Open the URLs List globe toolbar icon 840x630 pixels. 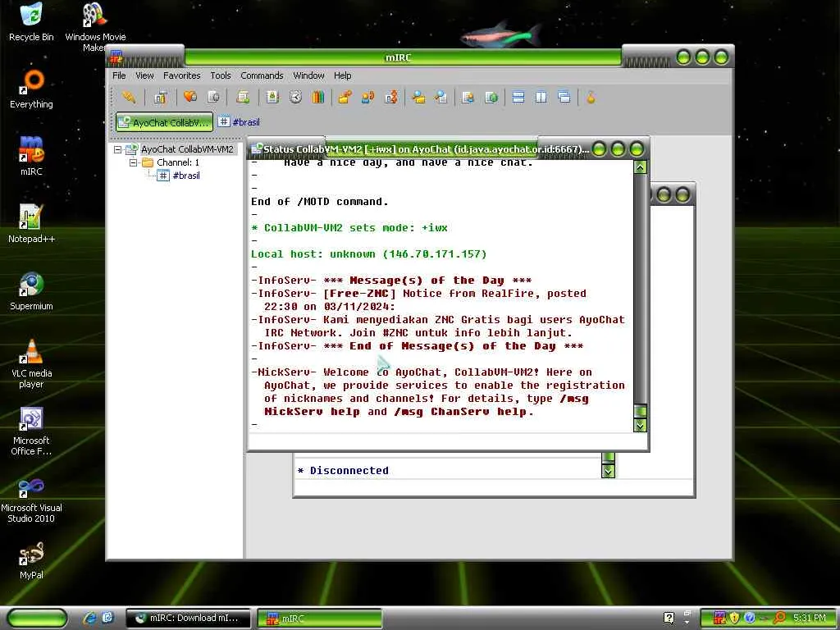point(491,97)
